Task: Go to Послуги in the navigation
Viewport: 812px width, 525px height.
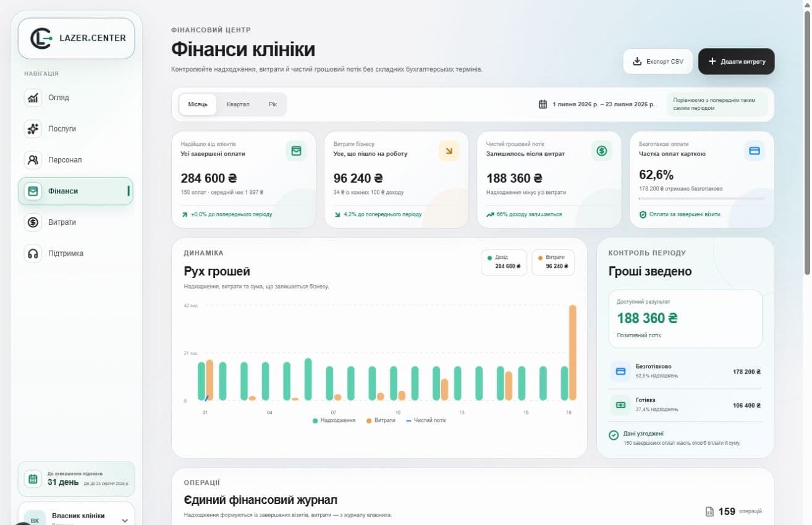Action: (x=76, y=128)
